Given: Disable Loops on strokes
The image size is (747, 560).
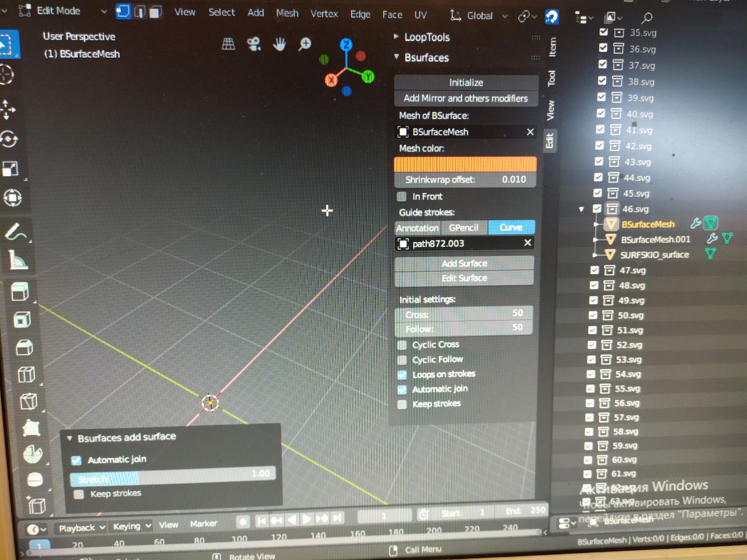Looking at the screenshot, I should click(x=402, y=374).
